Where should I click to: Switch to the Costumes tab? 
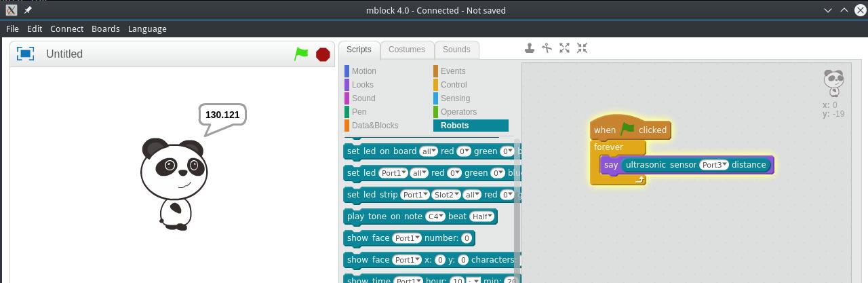pos(407,50)
